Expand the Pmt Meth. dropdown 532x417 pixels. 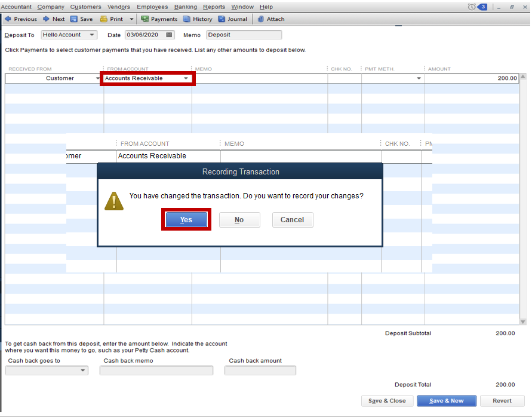coord(419,78)
